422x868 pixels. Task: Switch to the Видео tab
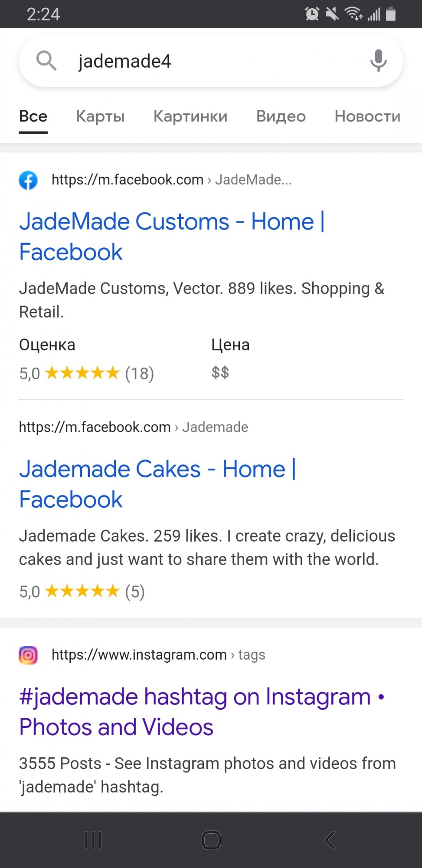281,116
